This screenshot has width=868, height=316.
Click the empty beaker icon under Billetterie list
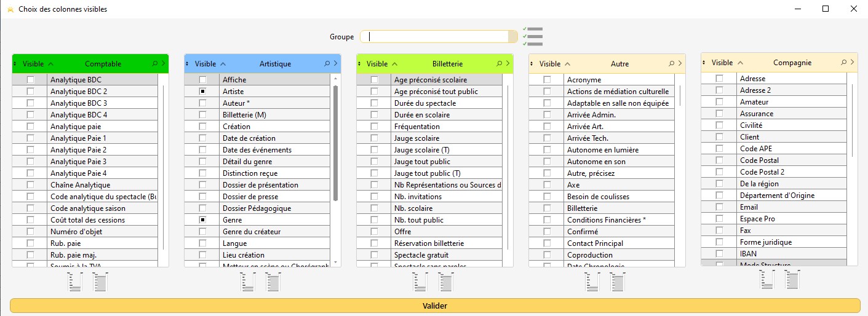coord(420,282)
